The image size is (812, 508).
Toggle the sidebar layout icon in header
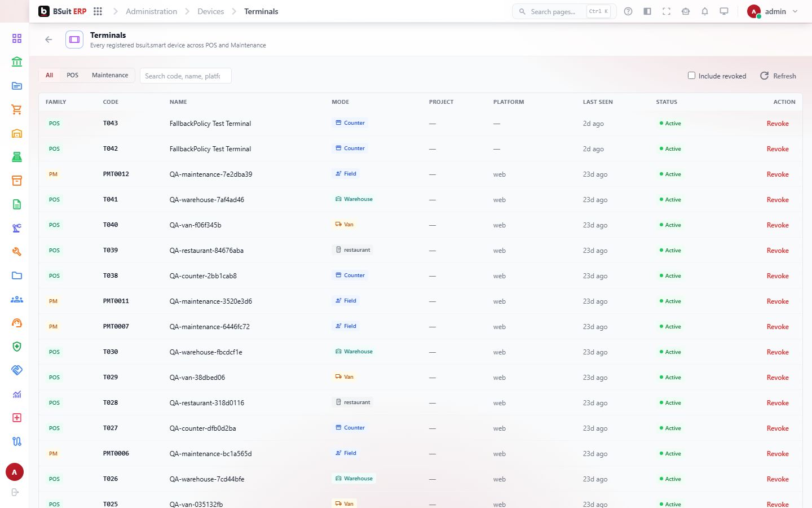point(647,11)
